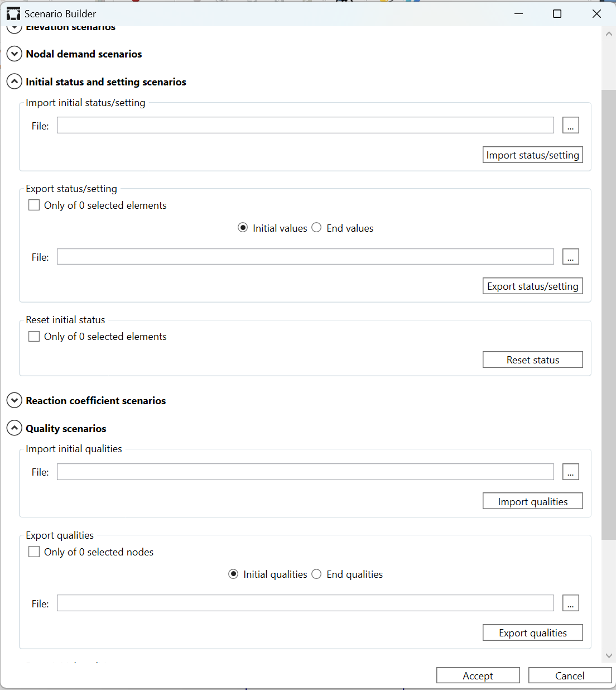Viewport: 616px width, 690px height.
Task: Click the Reset status button
Action: [x=532, y=360]
